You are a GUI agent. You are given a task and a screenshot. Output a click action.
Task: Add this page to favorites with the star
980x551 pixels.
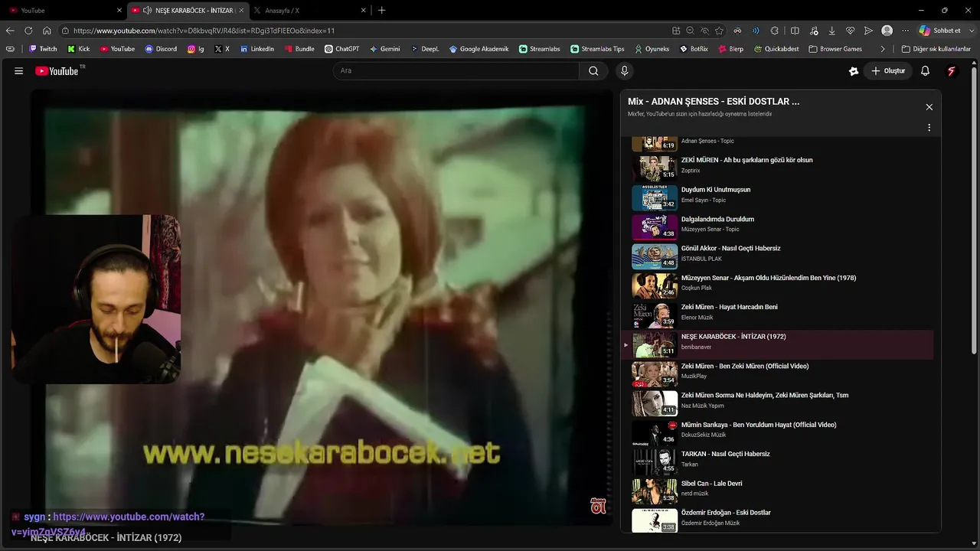[719, 31]
